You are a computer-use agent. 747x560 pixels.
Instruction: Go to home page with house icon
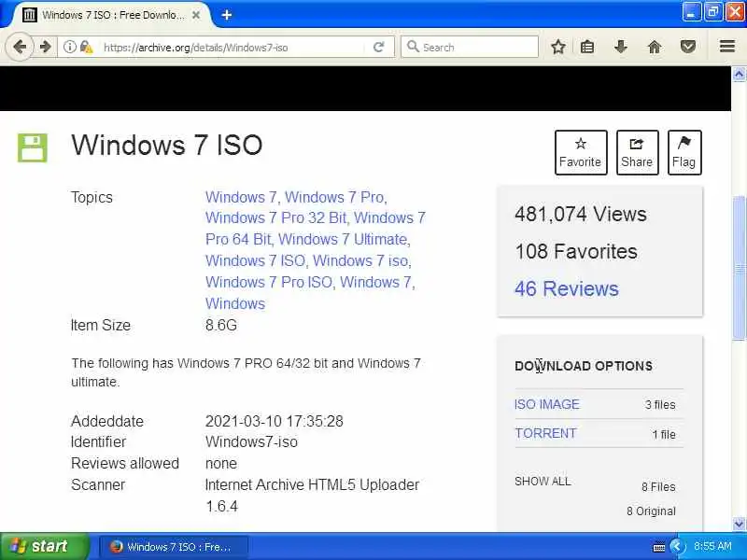tap(655, 47)
